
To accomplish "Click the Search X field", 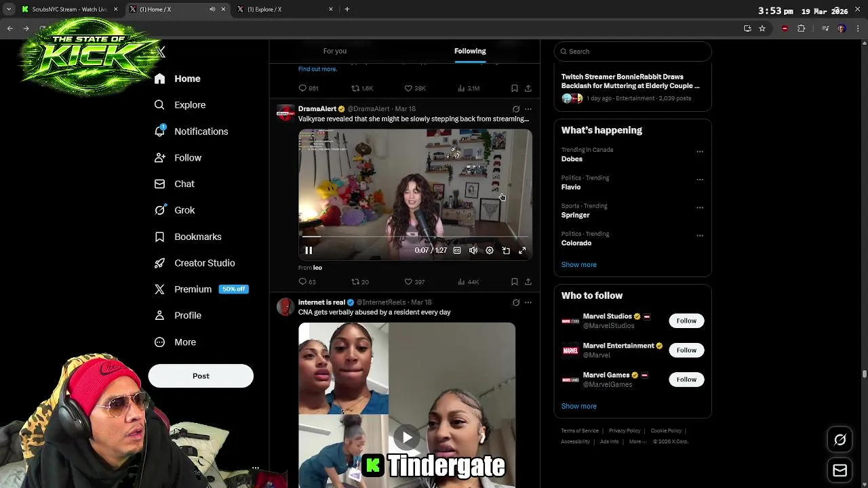I will [x=633, y=52].
